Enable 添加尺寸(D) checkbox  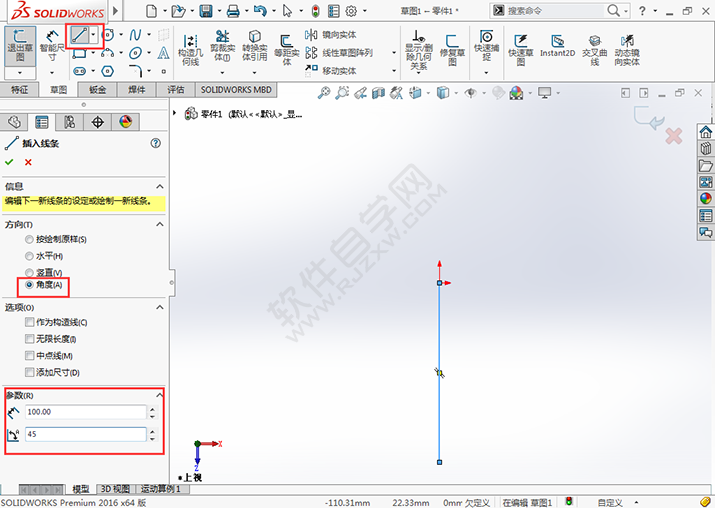[29, 372]
